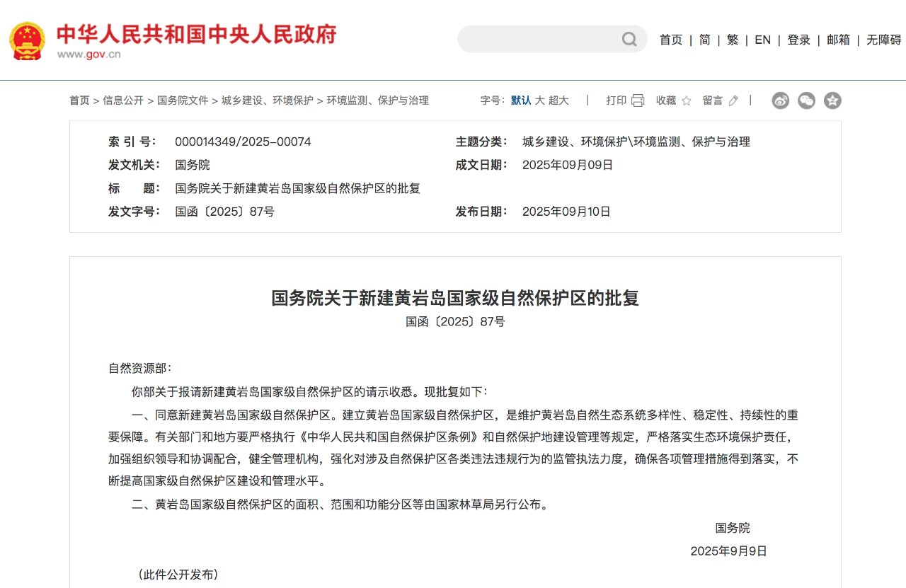
Task: Click the 打印 print button
Action: point(617,100)
